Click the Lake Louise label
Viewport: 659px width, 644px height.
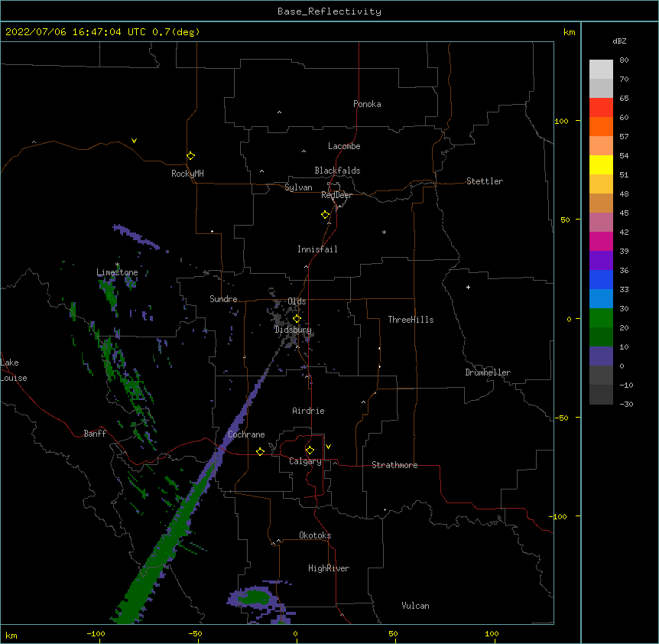point(14,370)
